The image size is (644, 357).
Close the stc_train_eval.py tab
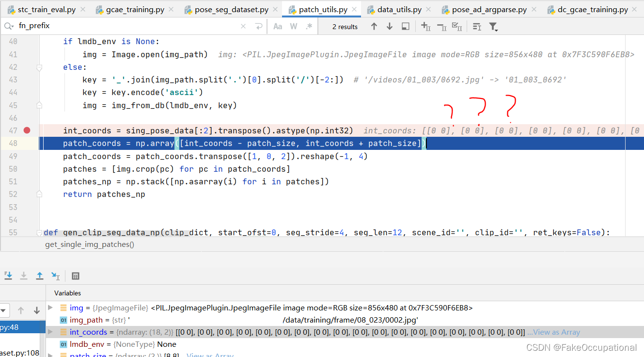tap(83, 9)
